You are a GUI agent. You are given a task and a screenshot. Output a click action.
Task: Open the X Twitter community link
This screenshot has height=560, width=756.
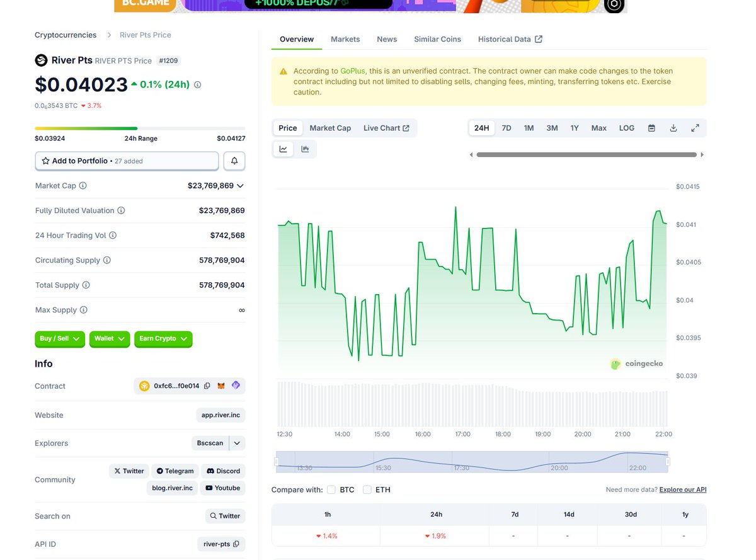click(x=129, y=471)
